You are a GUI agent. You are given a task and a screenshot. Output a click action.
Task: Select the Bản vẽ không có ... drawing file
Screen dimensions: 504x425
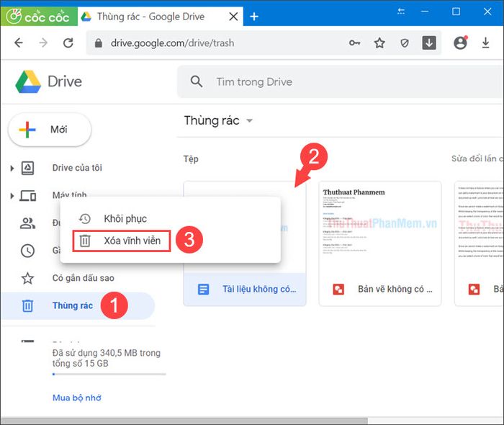[380, 290]
